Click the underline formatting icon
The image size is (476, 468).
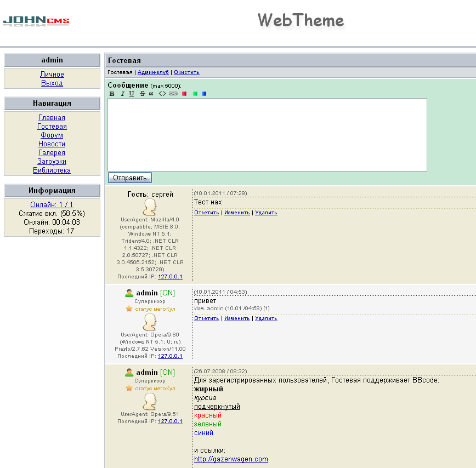click(x=132, y=94)
